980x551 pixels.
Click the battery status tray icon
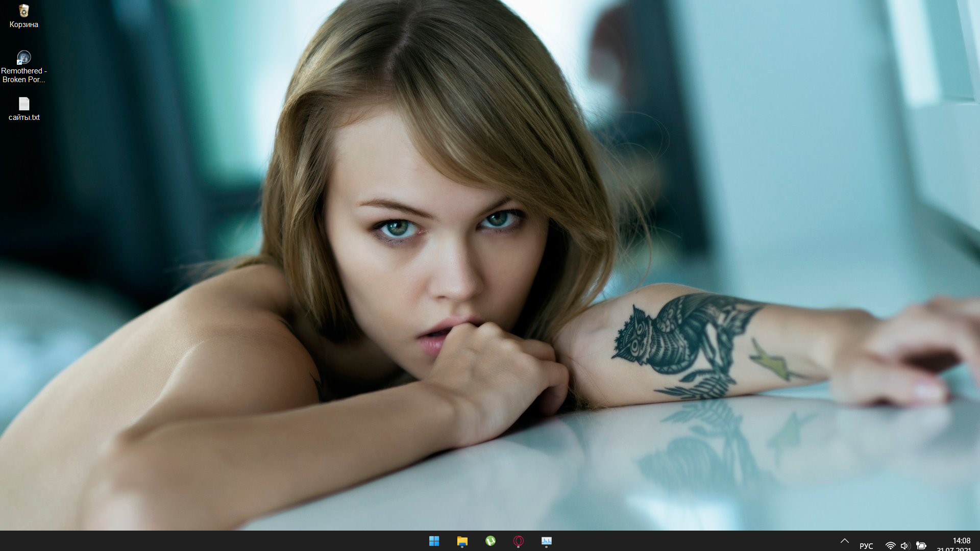(x=921, y=545)
